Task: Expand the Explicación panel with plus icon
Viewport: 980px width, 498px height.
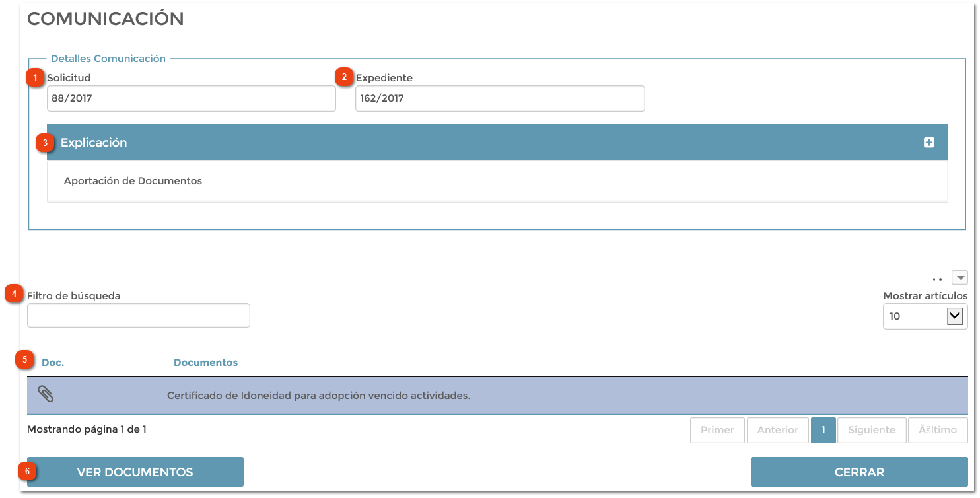Action: [x=928, y=143]
